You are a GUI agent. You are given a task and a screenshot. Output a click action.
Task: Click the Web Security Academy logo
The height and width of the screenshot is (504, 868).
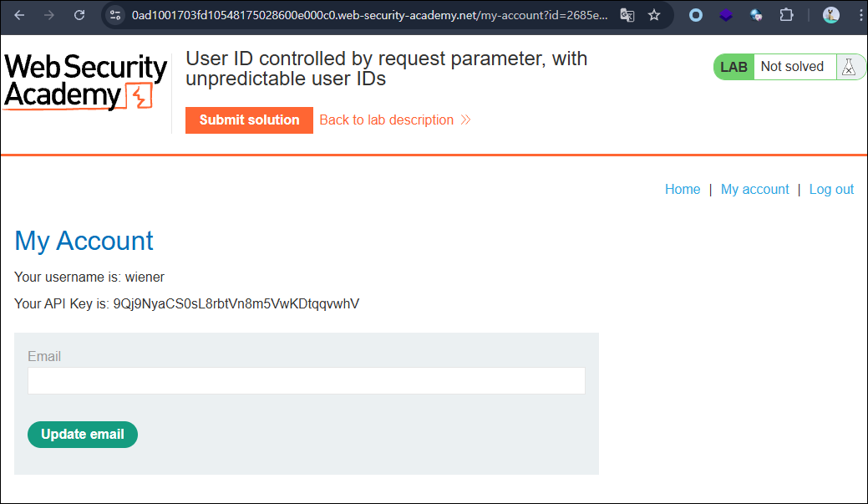point(86,82)
